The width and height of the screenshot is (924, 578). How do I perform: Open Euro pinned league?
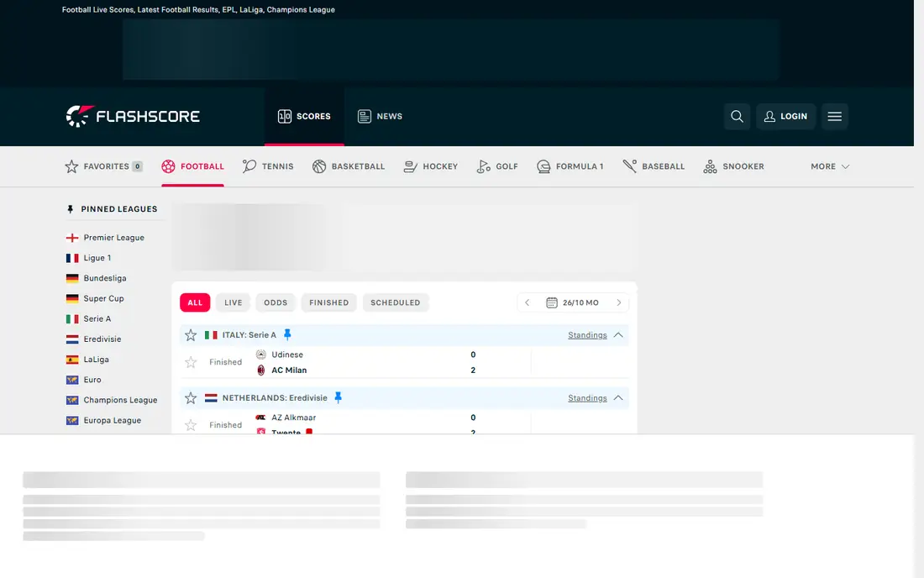84,380
